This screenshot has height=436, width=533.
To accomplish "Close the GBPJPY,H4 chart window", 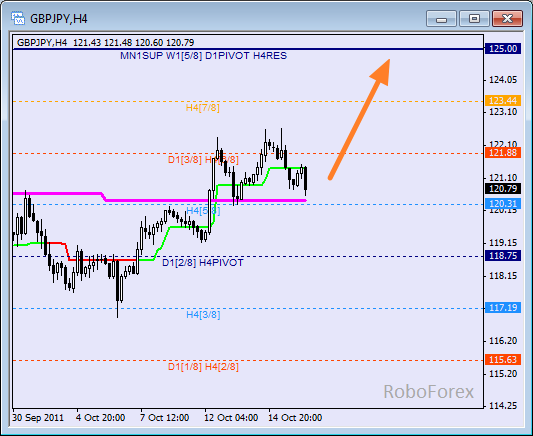I will (x=507, y=18).
